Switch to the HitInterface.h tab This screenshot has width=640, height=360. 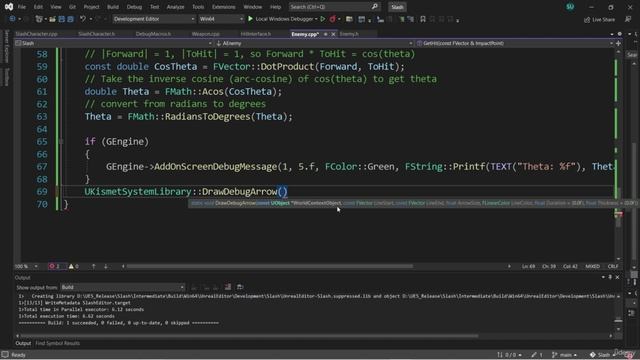[x=256, y=34]
